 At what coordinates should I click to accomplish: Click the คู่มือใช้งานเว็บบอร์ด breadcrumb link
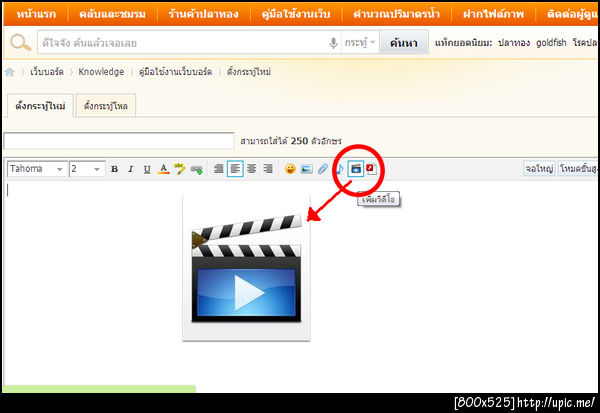pos(175,72)
